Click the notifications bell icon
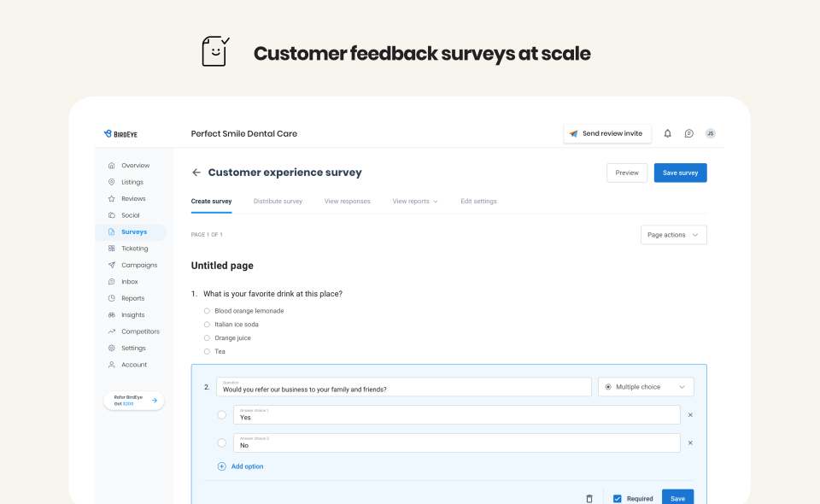Viewport: 820px width, 504px height. pyautogui.click(x=667, y=133)
